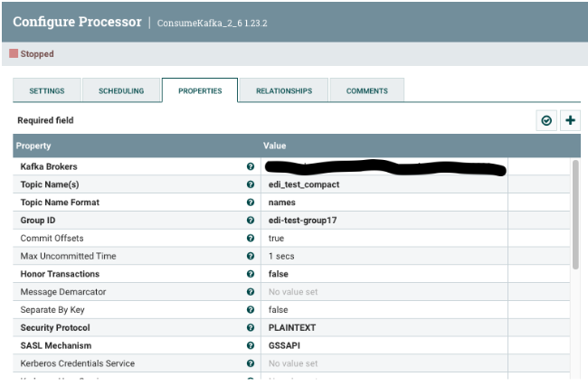Viewport: 588px width, 386px height.
Task: Select the Commit Offsets property name
Action: pyautogui.click(x=52, y=238)
